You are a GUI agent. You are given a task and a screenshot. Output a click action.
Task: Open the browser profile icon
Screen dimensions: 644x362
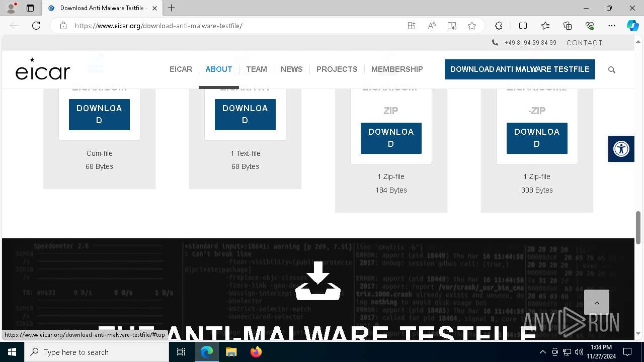[x=11, y=8]
